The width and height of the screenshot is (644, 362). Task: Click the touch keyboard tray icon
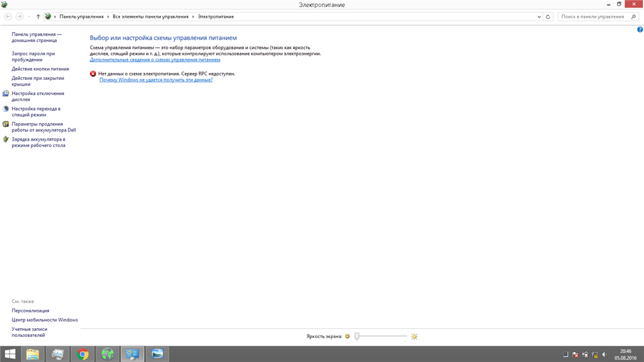point(565,354)
